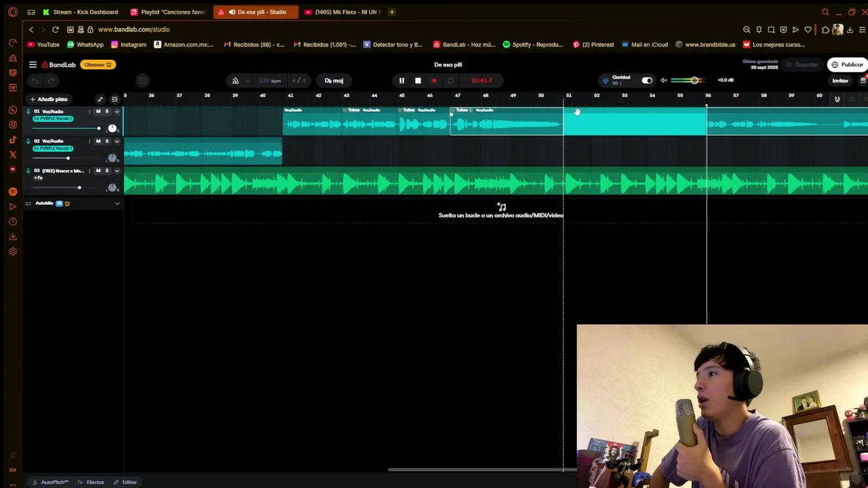Solo track 01 Voz/Audio
Screen dimensions: 868x488
[106, 111]
